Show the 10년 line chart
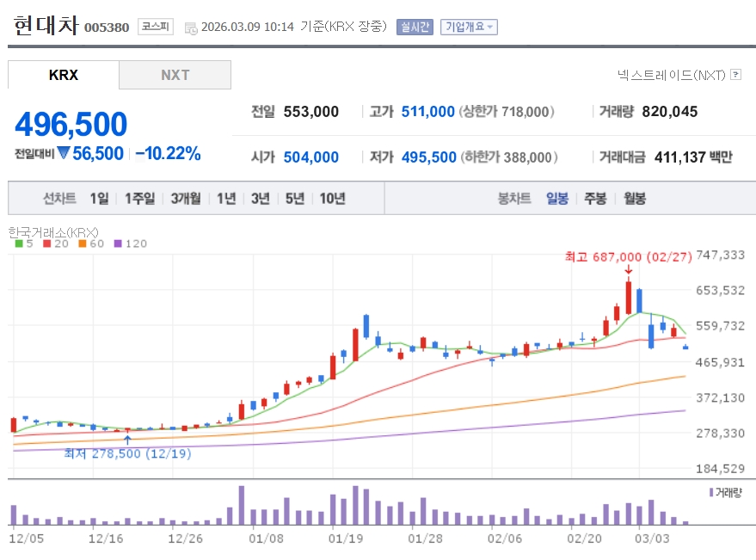 pos(332,199)
